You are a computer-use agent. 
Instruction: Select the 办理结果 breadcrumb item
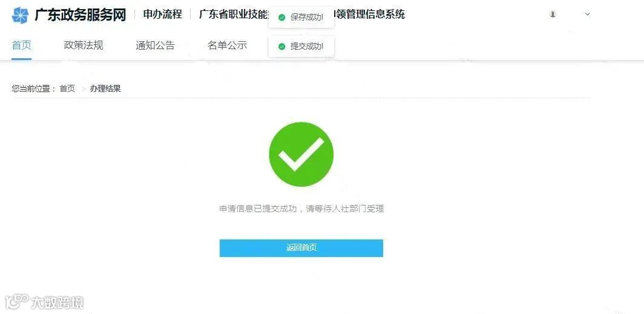click(105, 89)
